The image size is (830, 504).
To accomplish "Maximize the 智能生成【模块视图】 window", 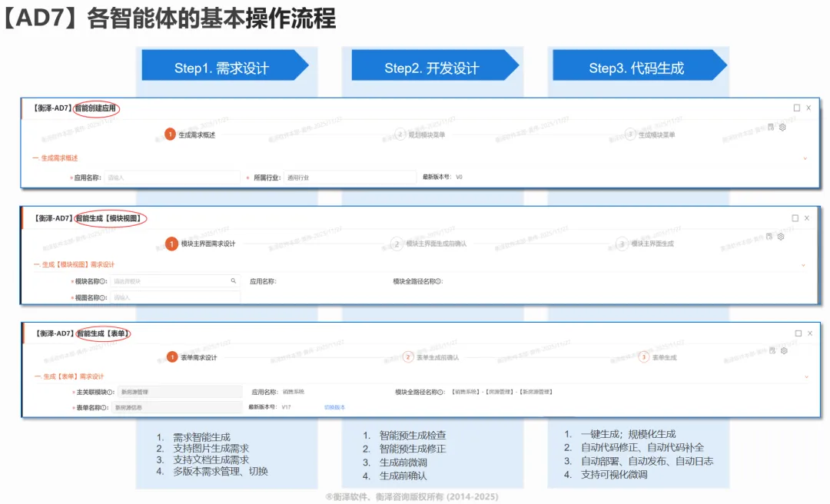I will click(x=795, y=218).
